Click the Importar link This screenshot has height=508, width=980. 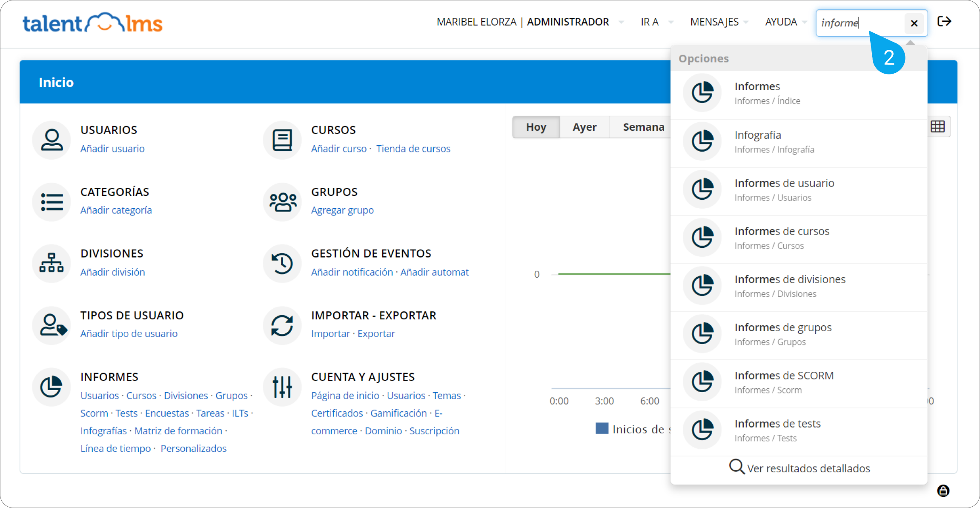330,333
